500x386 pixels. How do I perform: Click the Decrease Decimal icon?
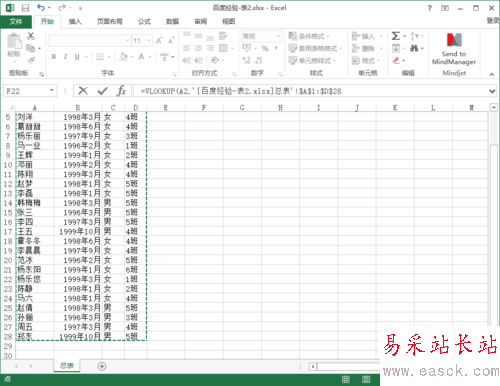tap(258, 60)
